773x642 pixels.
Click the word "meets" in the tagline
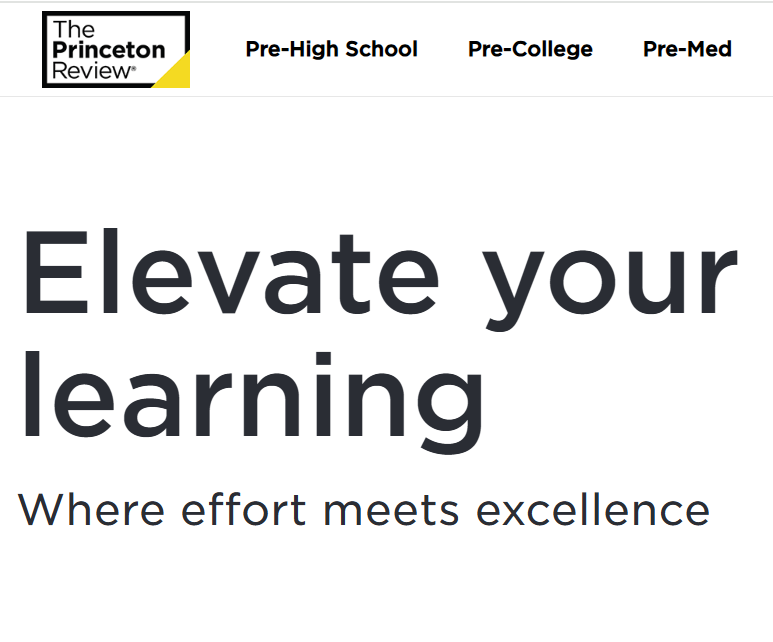coord(391,510)
